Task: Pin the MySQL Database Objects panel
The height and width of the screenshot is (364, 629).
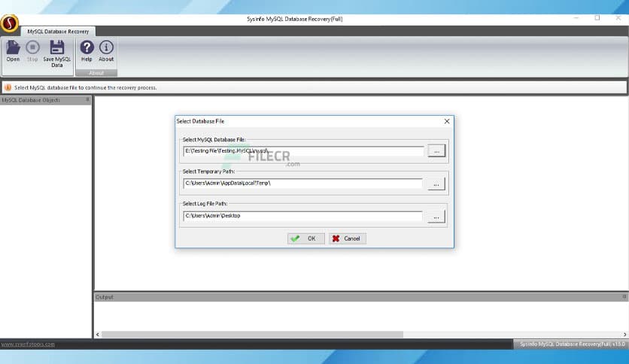Action: pos(87,100)
